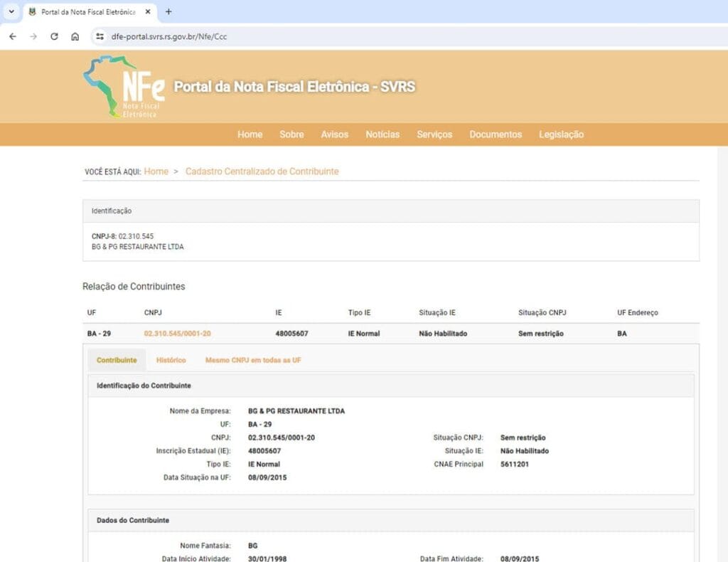
Task: Open the Serviços menu
Action: pyautogui.click(x=434, y=134)
